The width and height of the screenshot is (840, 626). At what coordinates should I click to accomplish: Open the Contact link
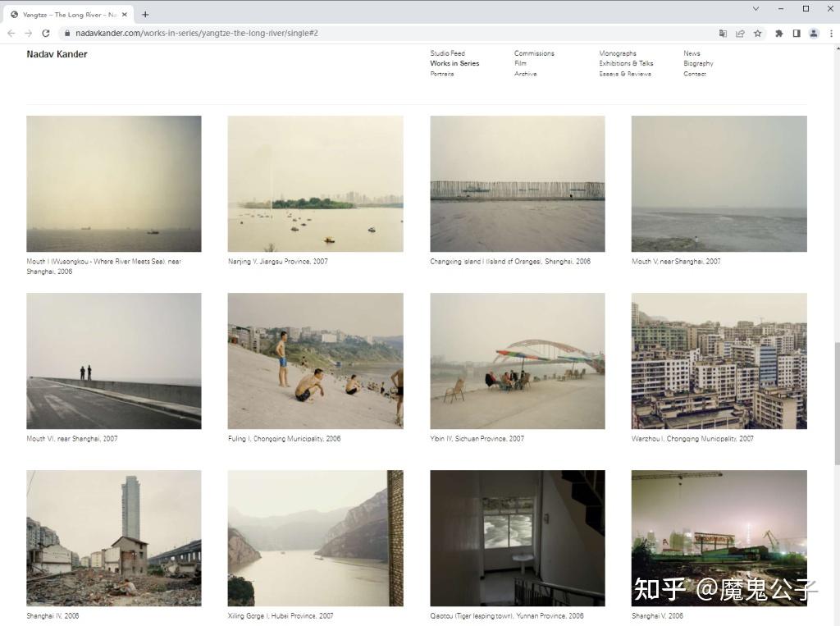(694, 73)
